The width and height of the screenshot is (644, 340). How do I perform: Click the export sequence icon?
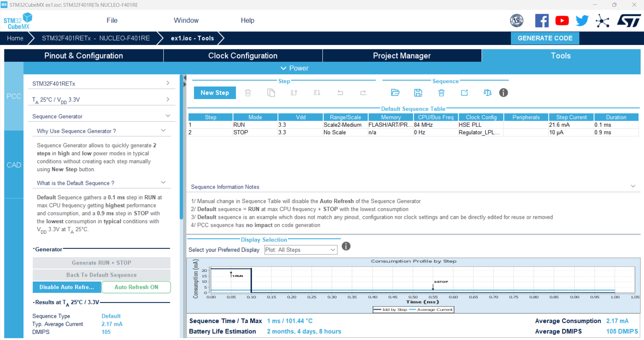[x=464, y=93]
